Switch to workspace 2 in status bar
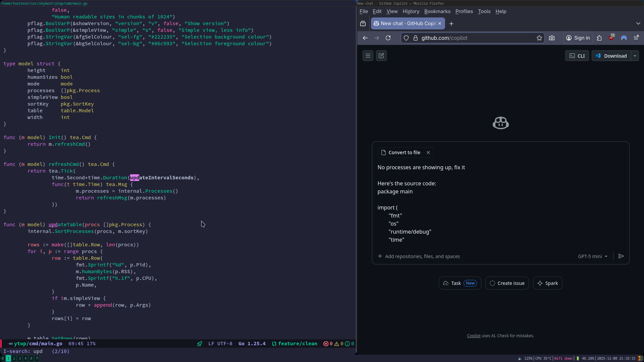 click(14, 358)
